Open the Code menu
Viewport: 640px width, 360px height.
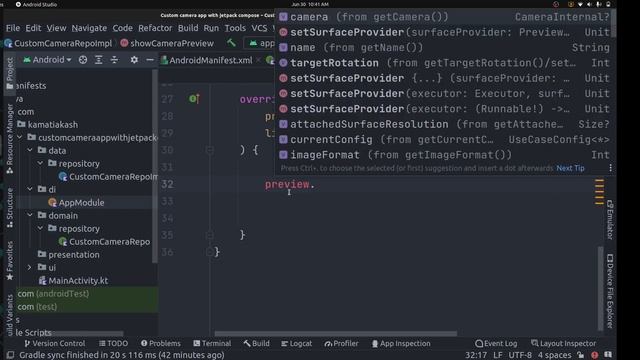[122, 28]
